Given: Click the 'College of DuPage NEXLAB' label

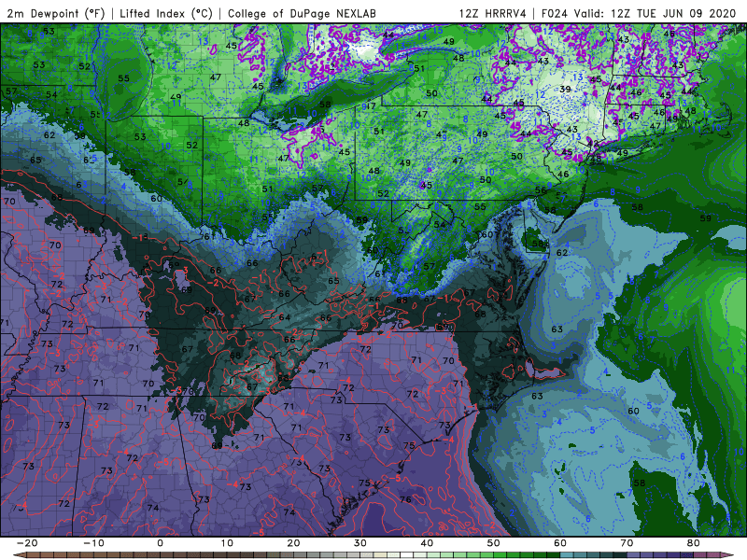Looking at the screenshot, I should click(302, 13).
